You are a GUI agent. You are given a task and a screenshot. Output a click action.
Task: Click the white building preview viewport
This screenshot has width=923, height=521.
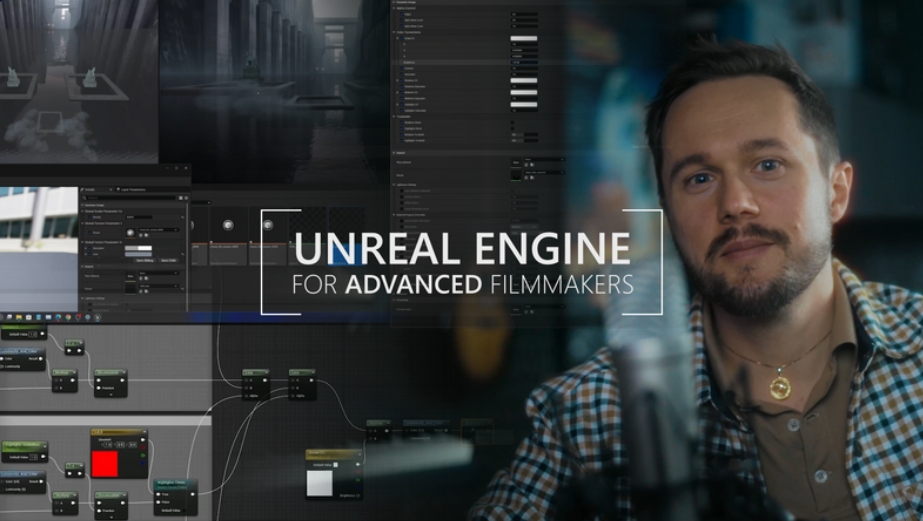[39, 249]
